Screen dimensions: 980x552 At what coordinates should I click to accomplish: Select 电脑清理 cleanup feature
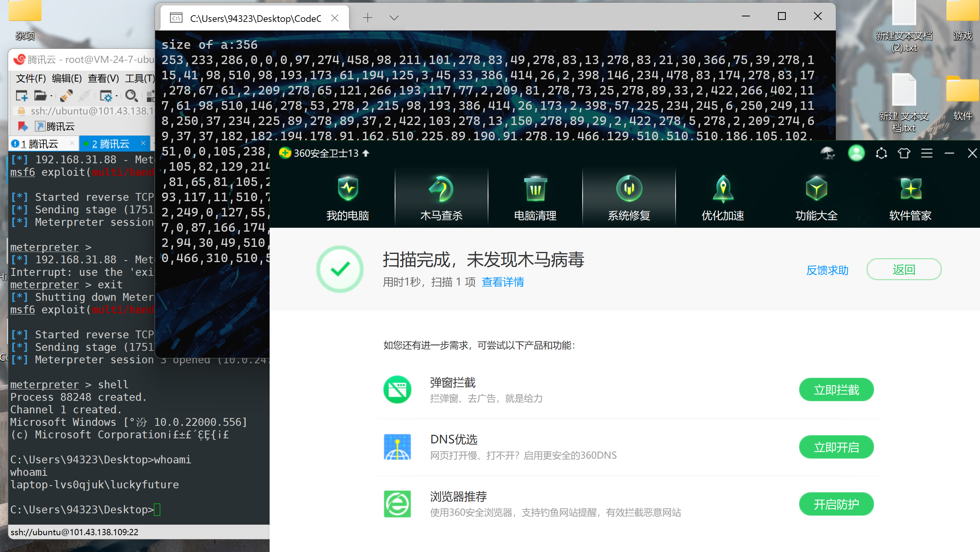[x=535, y=197]
